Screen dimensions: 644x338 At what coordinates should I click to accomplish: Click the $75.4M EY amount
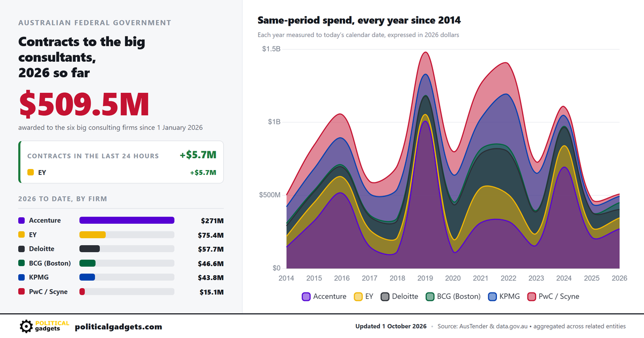pyautogui.click(x=210, y=235)
